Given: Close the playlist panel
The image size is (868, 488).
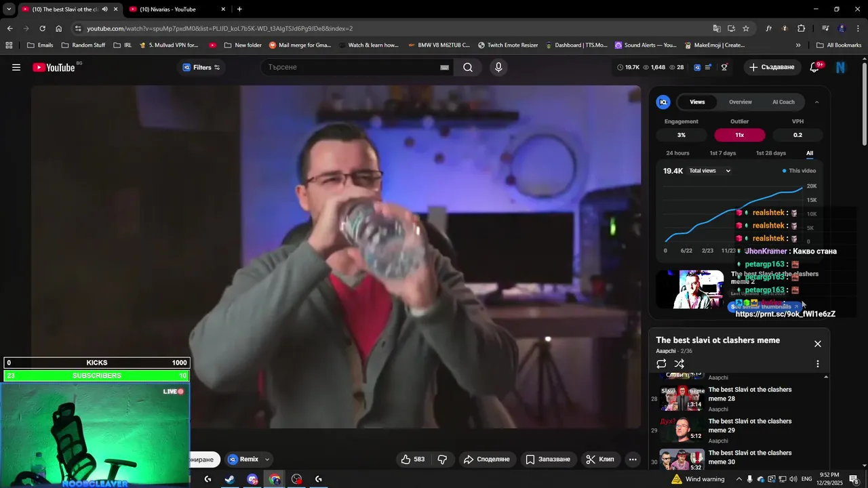Looking at the screenshot, I should tap(817, 344).
